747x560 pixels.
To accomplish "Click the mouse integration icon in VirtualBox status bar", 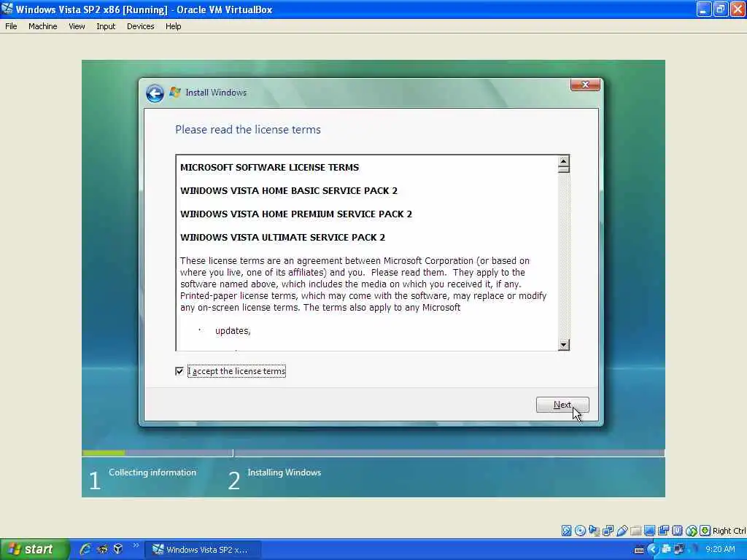I will click(x=692, y=531).
